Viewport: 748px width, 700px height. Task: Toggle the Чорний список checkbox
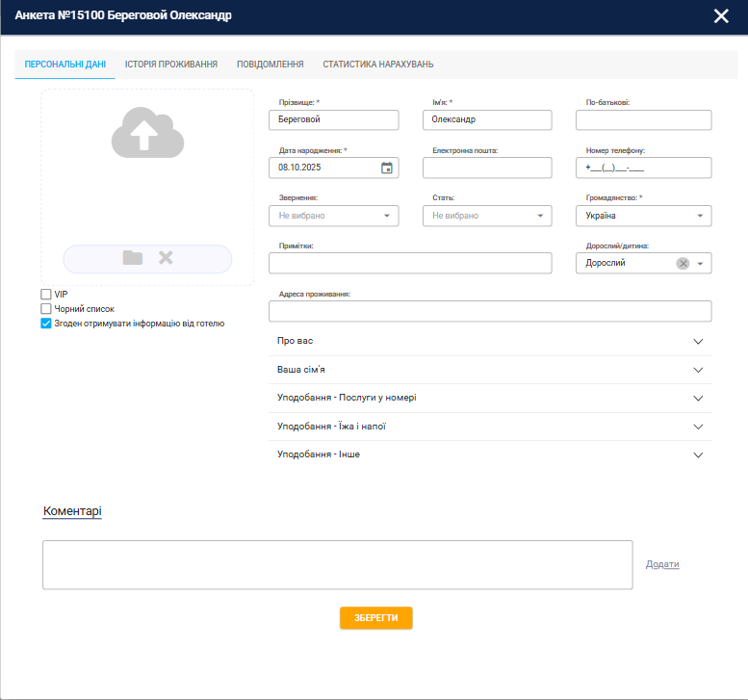pos(45,309)
